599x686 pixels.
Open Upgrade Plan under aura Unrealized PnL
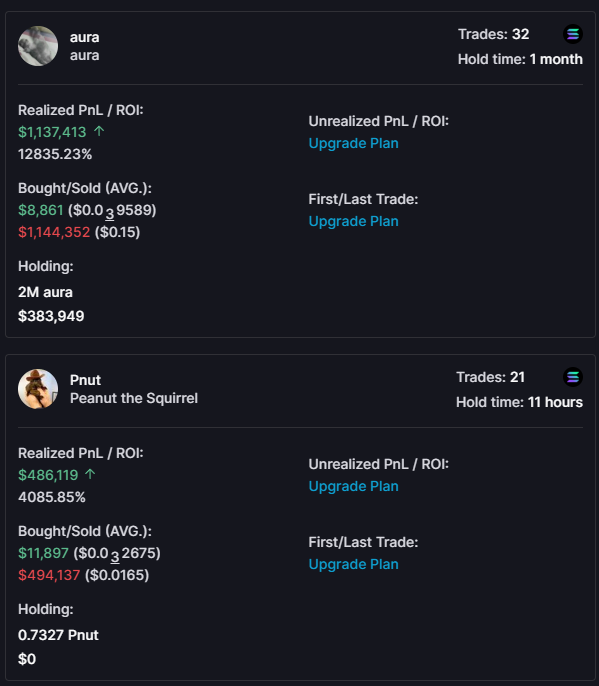[x=354, y=143]
